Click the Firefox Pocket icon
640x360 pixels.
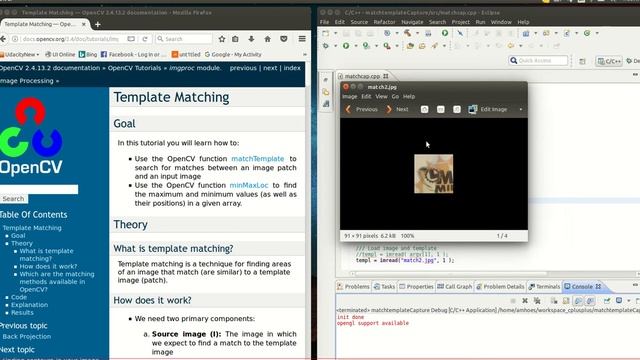tap(284, 39)
